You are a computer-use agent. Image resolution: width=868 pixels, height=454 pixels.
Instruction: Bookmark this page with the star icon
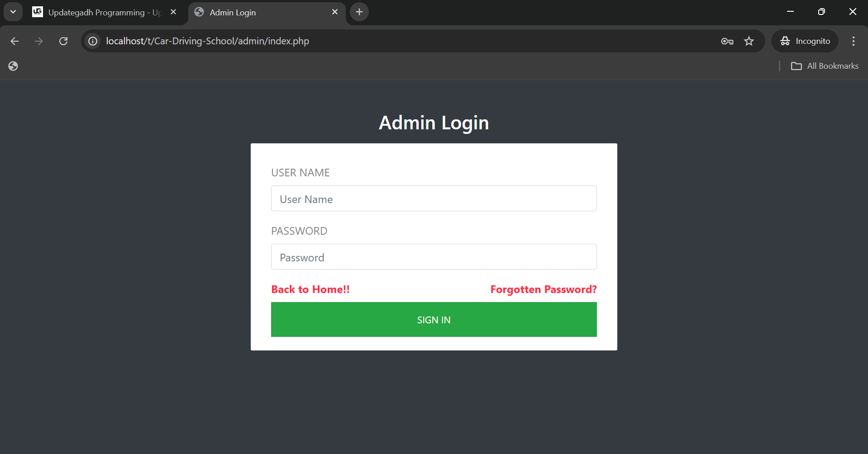749,41
